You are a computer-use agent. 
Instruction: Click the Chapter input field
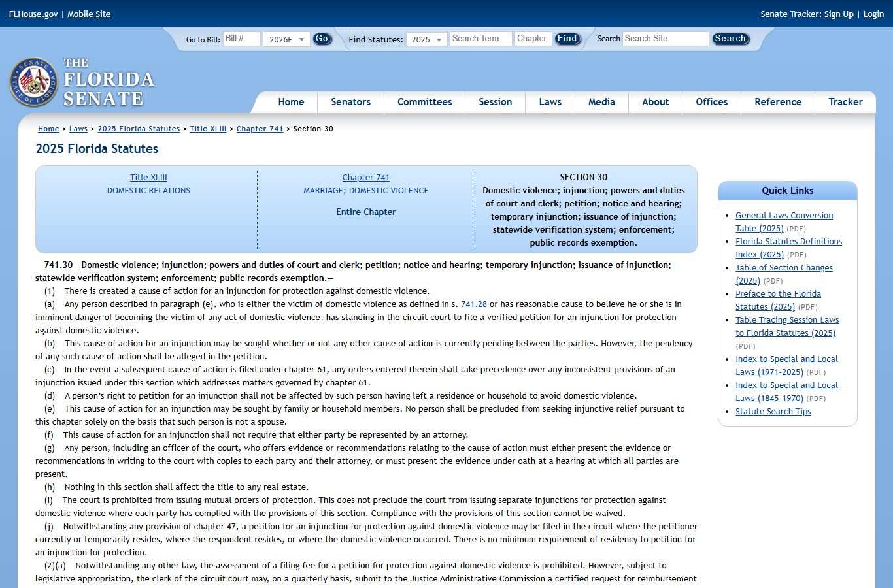(x=533, y=39)
